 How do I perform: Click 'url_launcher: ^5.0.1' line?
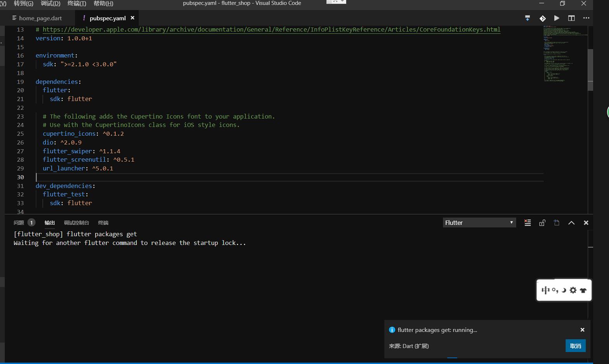[78, 168]
